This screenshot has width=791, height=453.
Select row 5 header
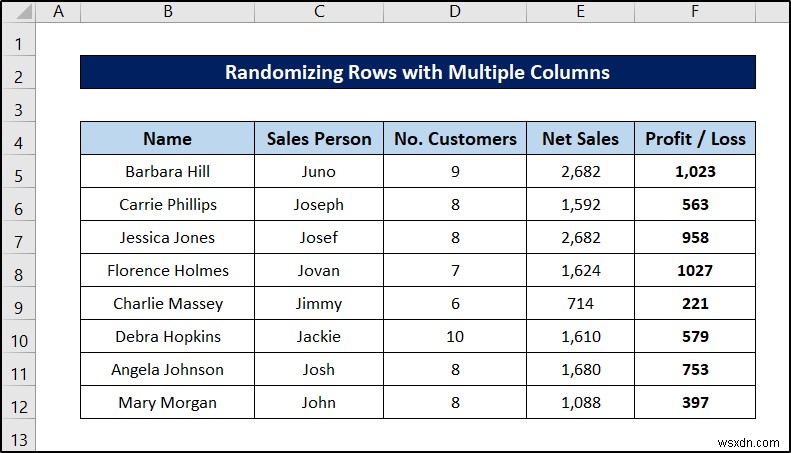pyautogui.click(x=18, y=172)
